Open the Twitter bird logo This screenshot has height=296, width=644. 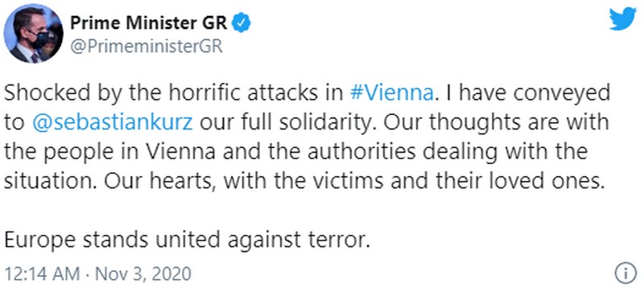tap(622, 18)
